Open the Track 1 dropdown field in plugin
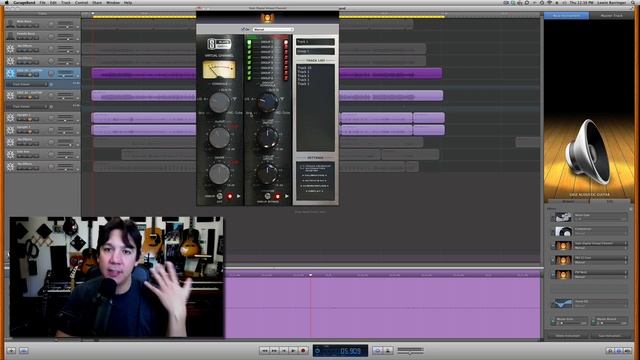Screen dimensions: 640x360 (x=315, y=42)
